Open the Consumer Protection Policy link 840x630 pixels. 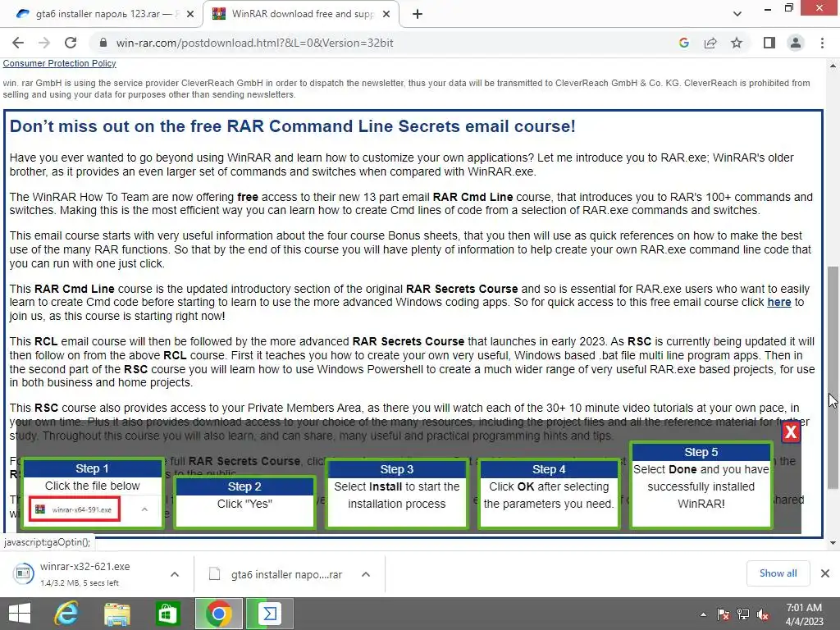tap(59, 63)
